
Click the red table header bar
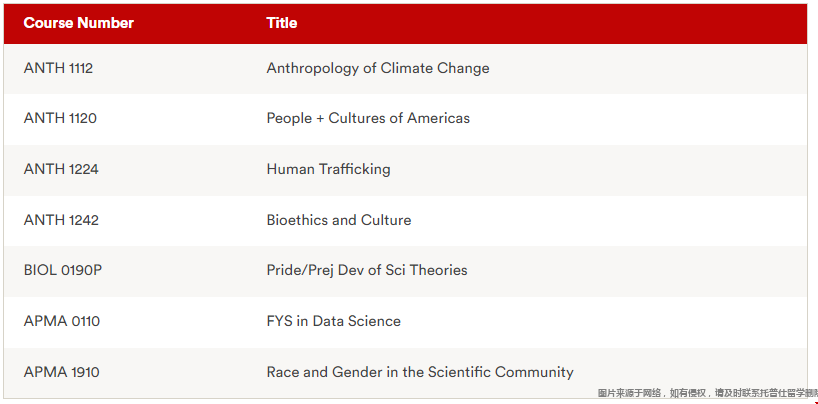tap(405, 23)
